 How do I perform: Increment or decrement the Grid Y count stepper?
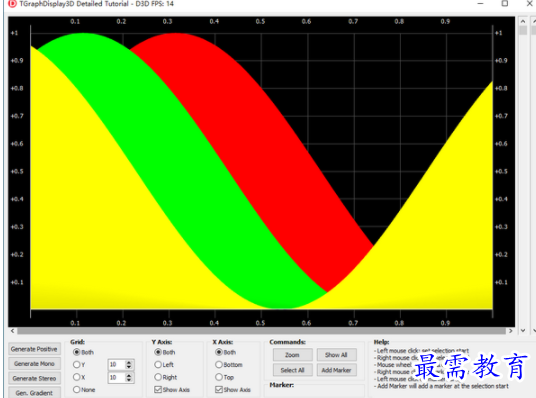tap(129, 365)
